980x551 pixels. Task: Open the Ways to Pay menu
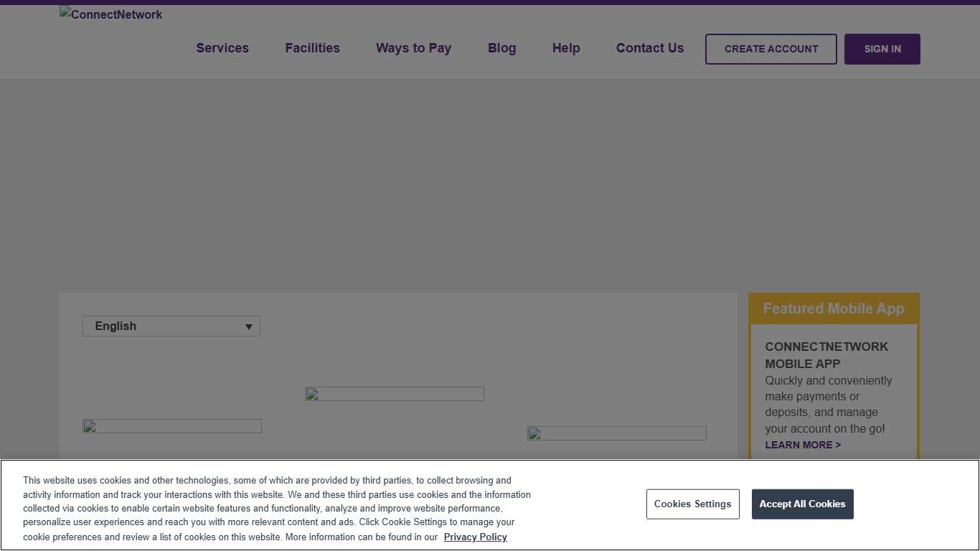coord(413,48)
